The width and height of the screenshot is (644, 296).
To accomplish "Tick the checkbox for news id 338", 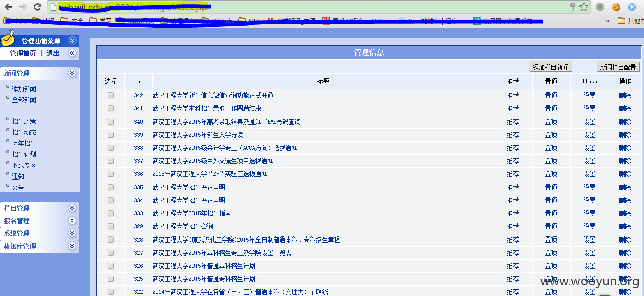I will [x=111, y=148].
